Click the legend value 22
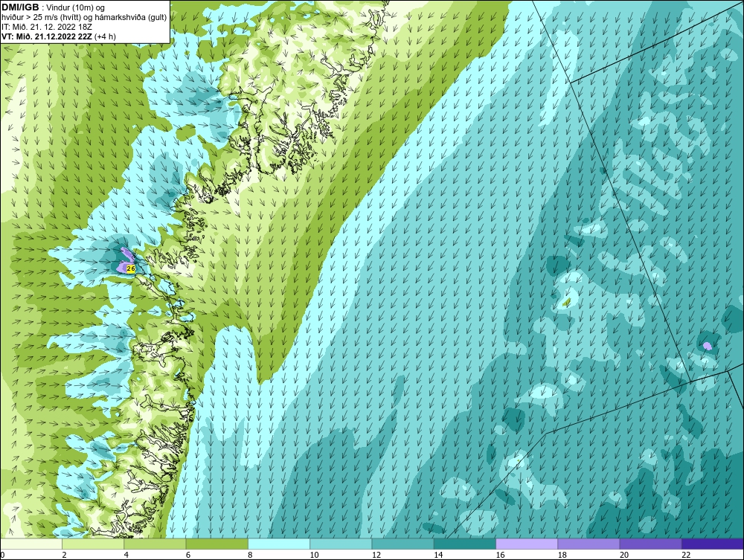 pos(686,556)
